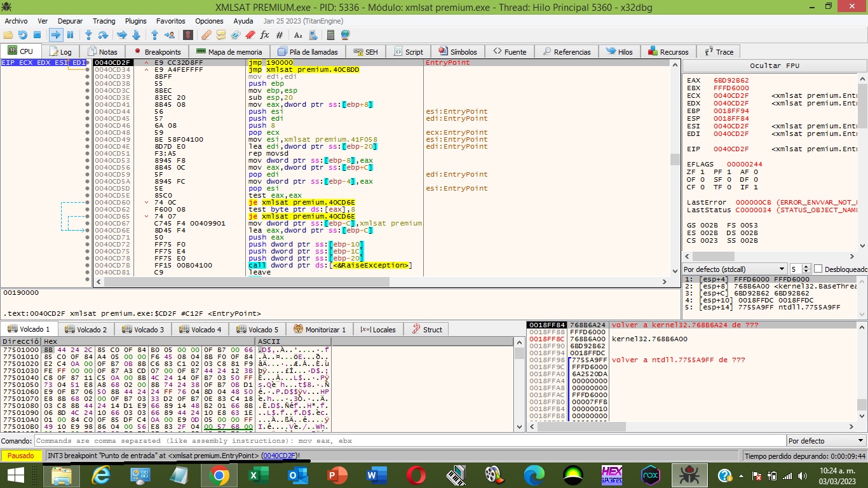Click the Step into toolbar icon

(88, 35)
